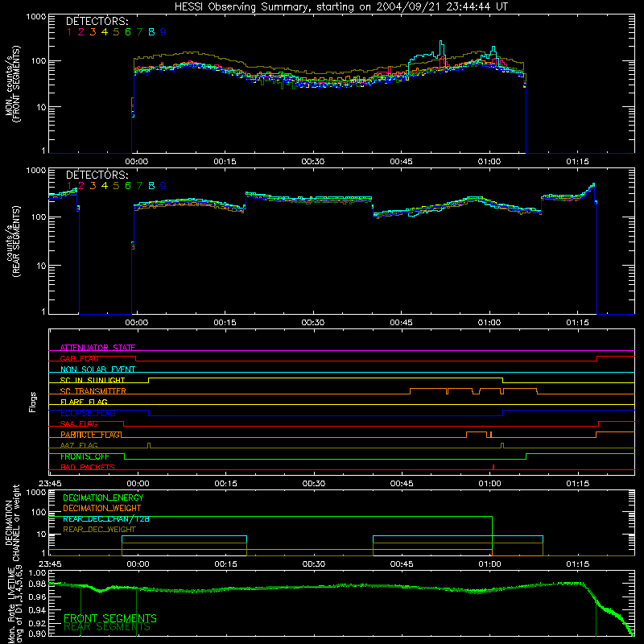Select detector number 1 in the front segments legend
This screenshot has width=644, height=644.
click(69, 32)
